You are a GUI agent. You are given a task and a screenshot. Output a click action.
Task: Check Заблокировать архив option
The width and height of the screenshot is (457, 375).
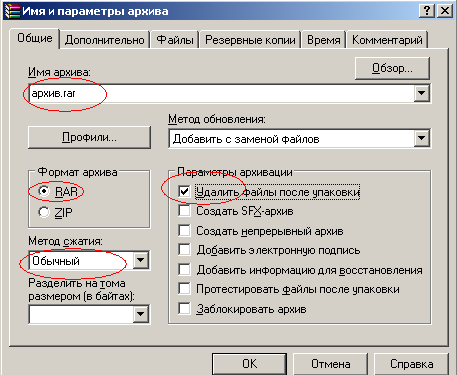click(x=184, y=308)
